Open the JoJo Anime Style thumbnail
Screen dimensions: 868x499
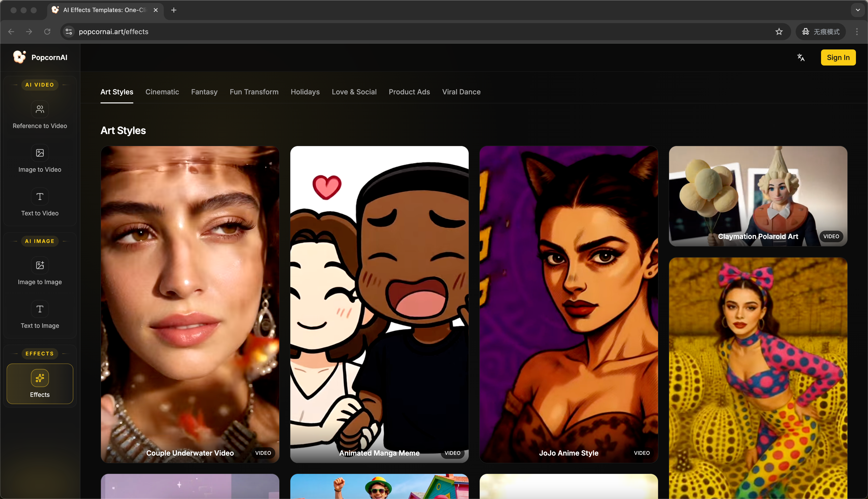point(568,304)
